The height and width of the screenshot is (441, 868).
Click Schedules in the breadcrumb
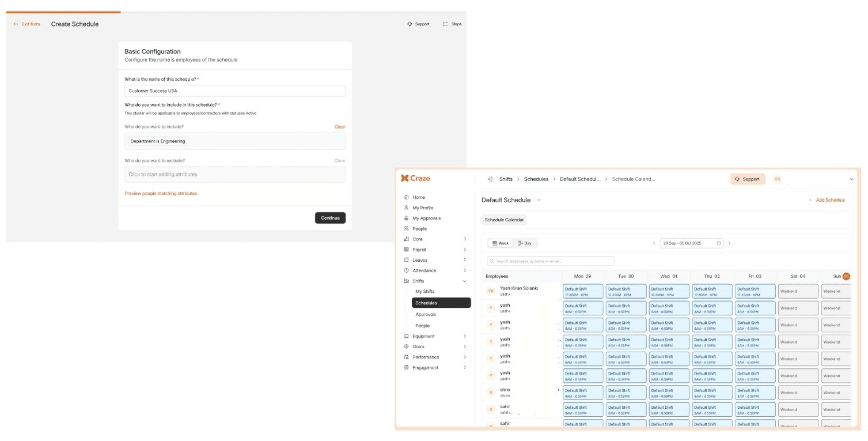536,179
